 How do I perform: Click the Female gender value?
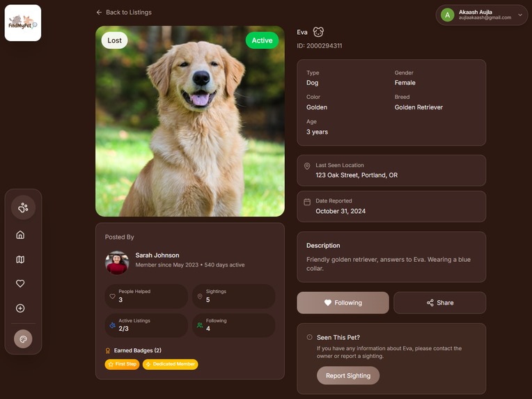coord(405,83)
